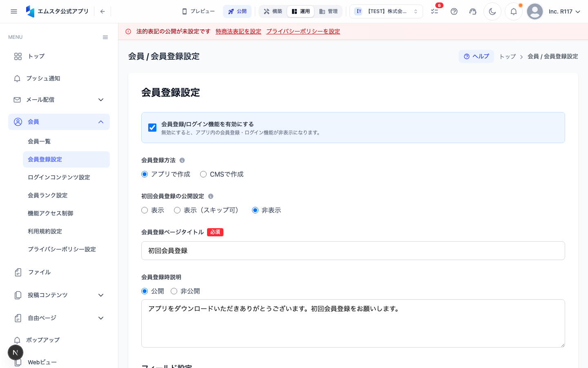Expand 自由ページ menu in sidebar
Image resolution: width=588 pixels, height=368 pixels.
59,318
